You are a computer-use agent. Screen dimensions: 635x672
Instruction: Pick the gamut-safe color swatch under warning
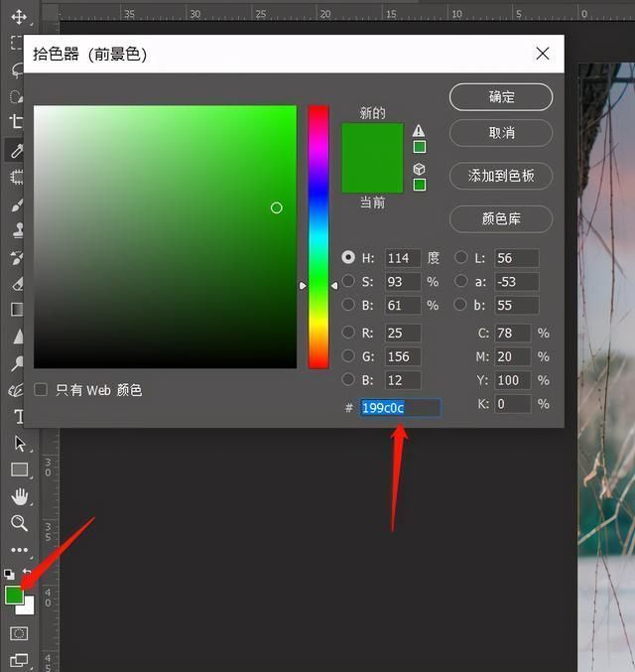[x=420, y=147]
